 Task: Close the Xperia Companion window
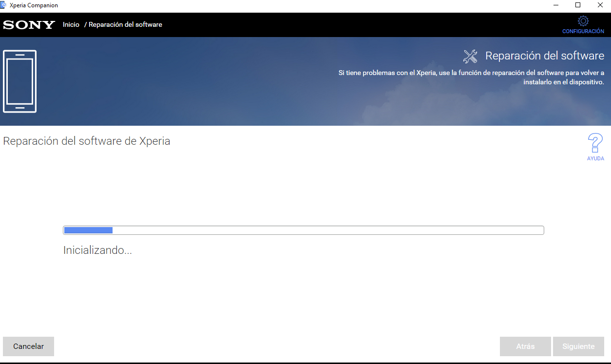tap(600, 5)
